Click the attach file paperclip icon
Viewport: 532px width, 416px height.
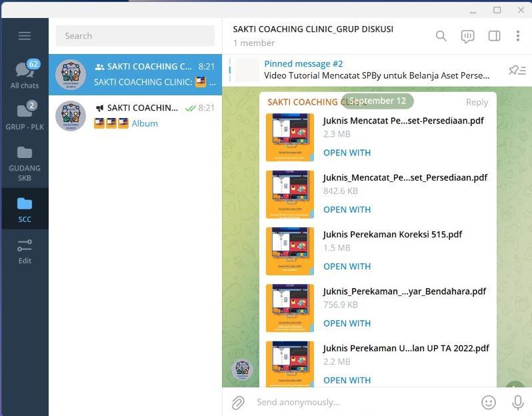coord(238,403)
